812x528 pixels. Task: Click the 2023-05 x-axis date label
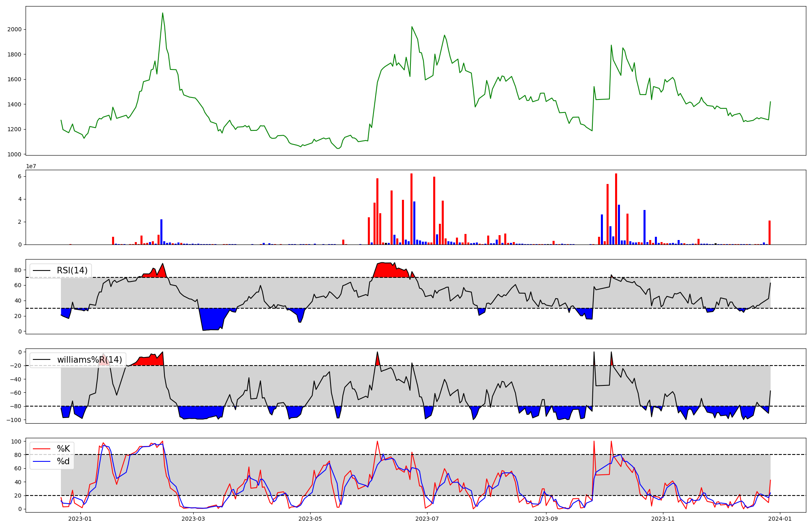pyautogui.click(x=310, y=519)
